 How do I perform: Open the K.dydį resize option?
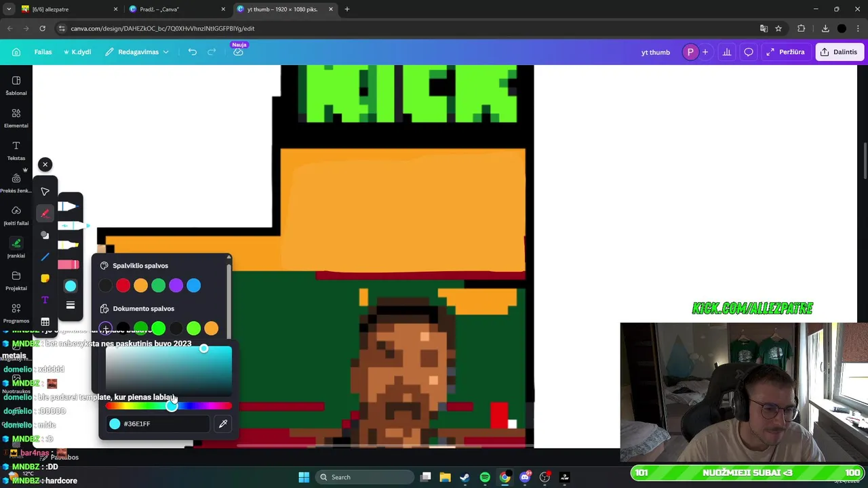[x=77, y=52]
